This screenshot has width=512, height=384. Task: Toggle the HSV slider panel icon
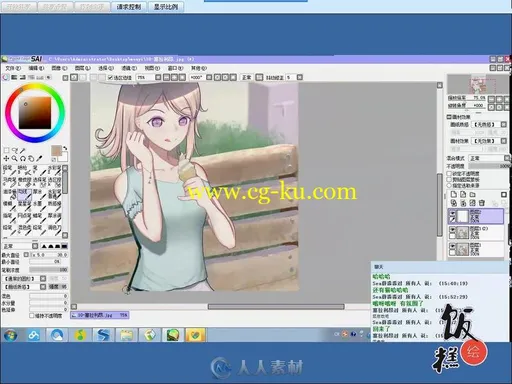tap(23, 77)
